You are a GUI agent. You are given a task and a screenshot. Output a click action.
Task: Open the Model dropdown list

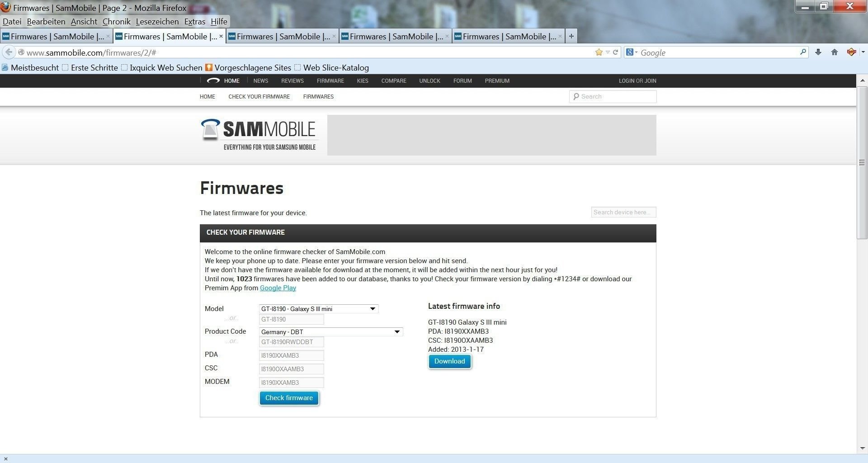tap(319, 309)
